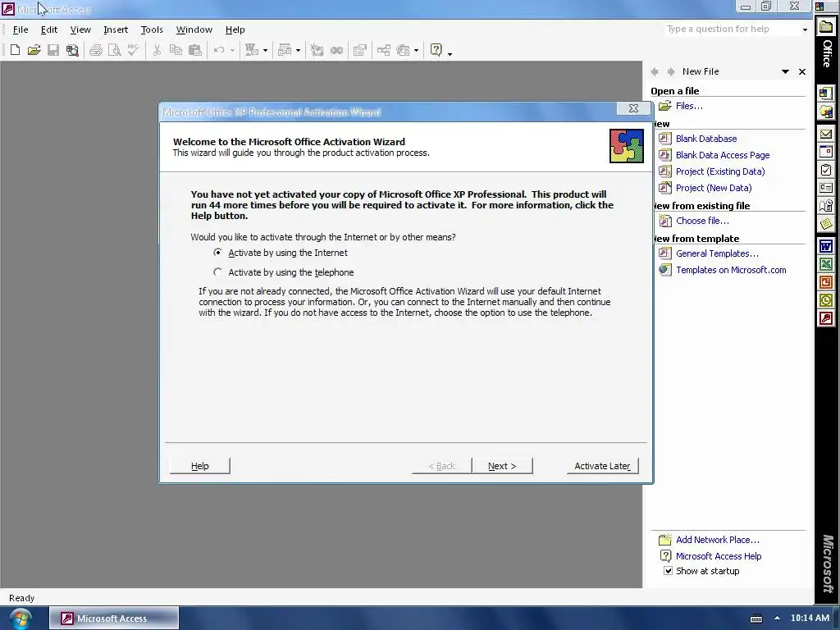This screenshot has width=840, height=630.
Task: Click the New Note icon on Office shortcut bar
Action: coord(826,223)
